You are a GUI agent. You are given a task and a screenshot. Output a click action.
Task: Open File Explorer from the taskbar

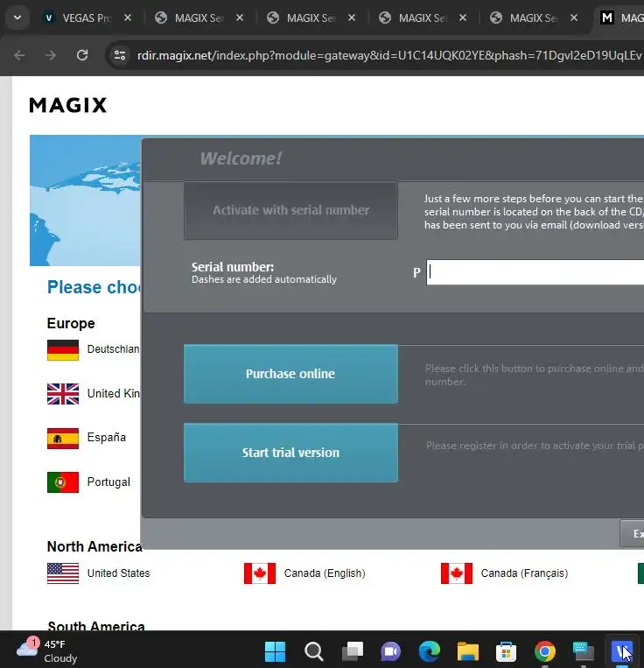(468, 651)
